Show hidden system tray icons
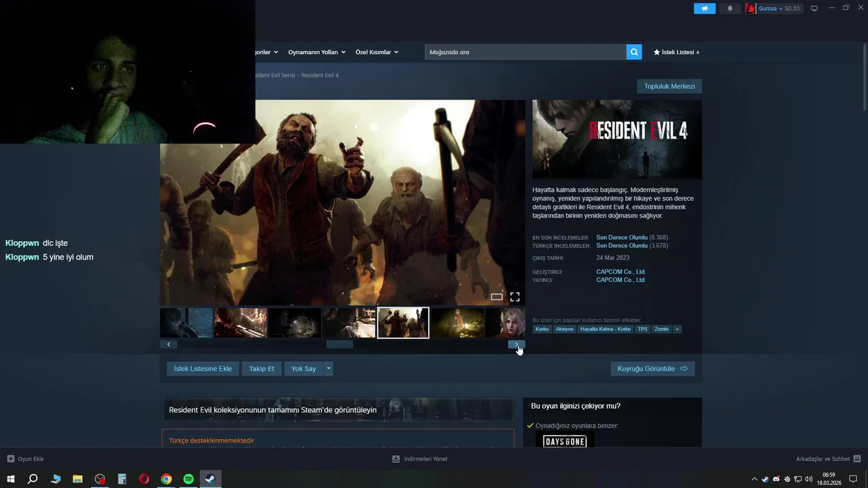This screenshot has width=868, height=488. tap(754, 479)
